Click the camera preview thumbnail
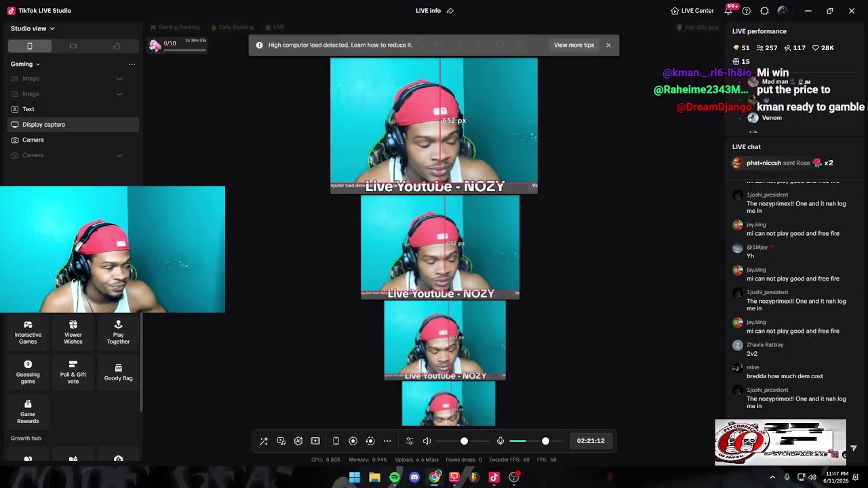Screen dimensions: 868x488 click(113, 249)
